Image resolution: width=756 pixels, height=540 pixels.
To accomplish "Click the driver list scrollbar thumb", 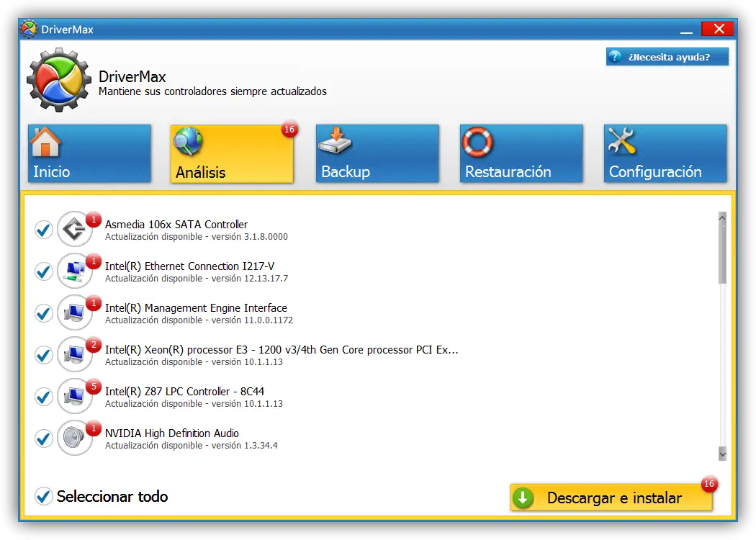I will [x=722, y=253].
